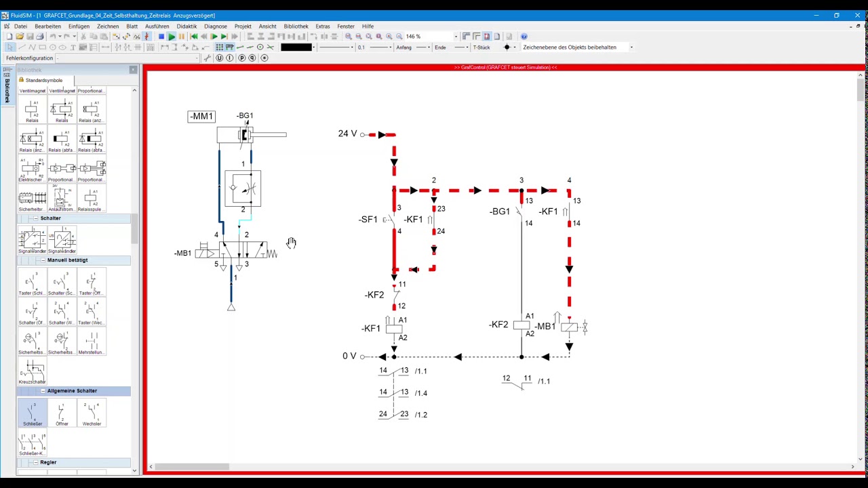The height and width of the screenshot is (488, 868).
Task: Click the new document icon
Action: [x=10, y=37]
